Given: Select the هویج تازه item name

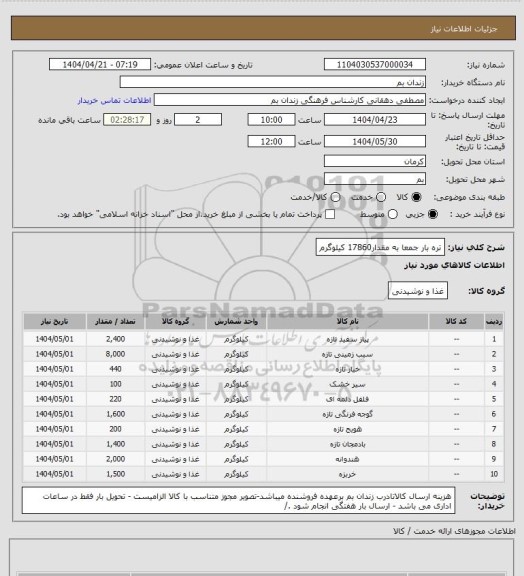Looking at the screenshot, I should tap(347, 429).
